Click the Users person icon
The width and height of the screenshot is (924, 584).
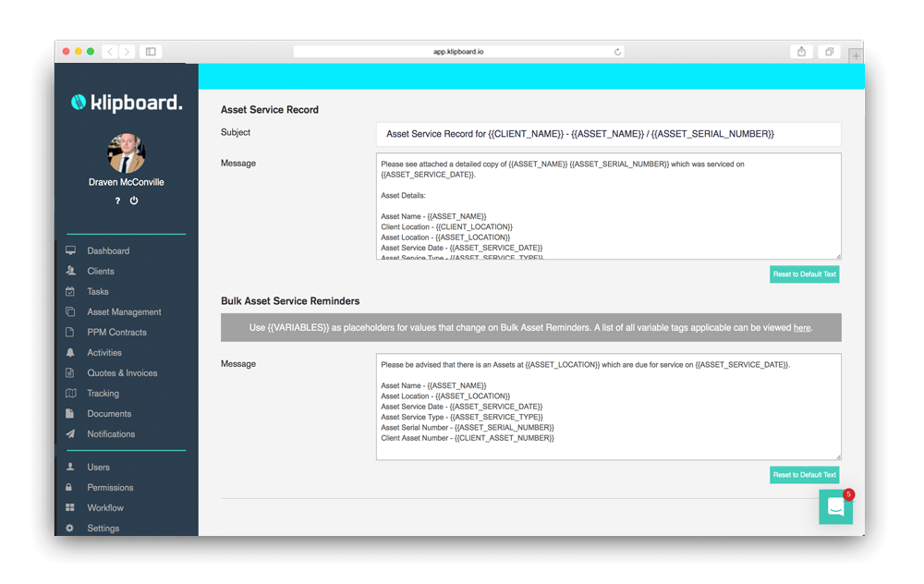tap(70, 467)
